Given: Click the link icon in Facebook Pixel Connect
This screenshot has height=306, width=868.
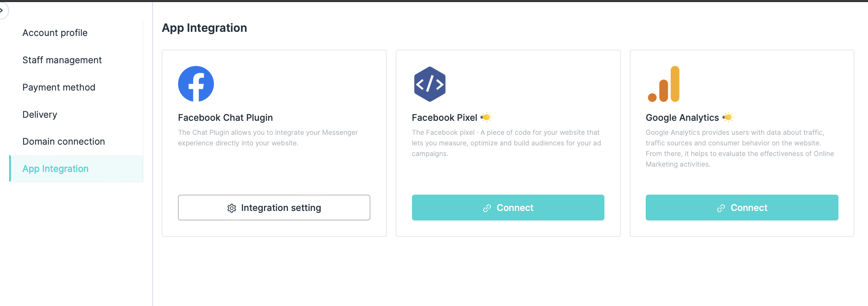Looking at the screenshot, I should point(487,208).
